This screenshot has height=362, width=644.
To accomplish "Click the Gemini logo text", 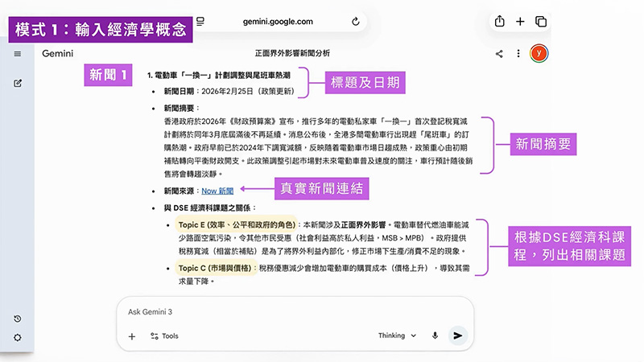I will (57, 53).
